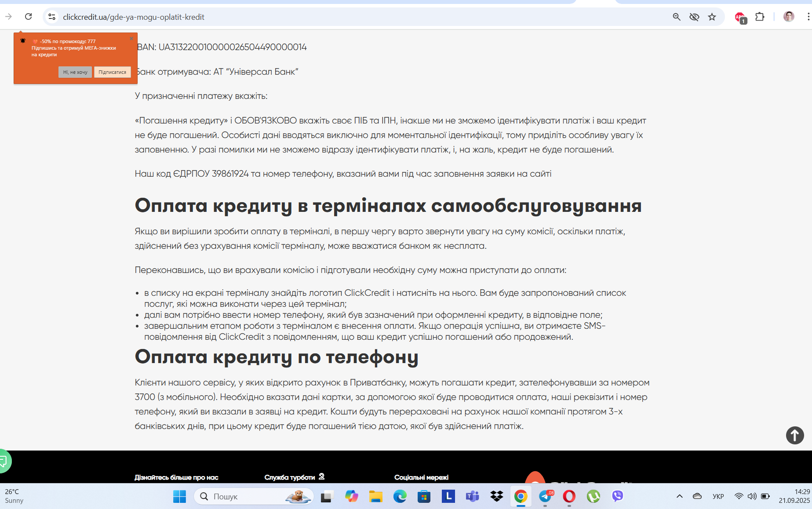
Task: Launch Copilot from the taskbar
Action: click(x=351, y=497)
